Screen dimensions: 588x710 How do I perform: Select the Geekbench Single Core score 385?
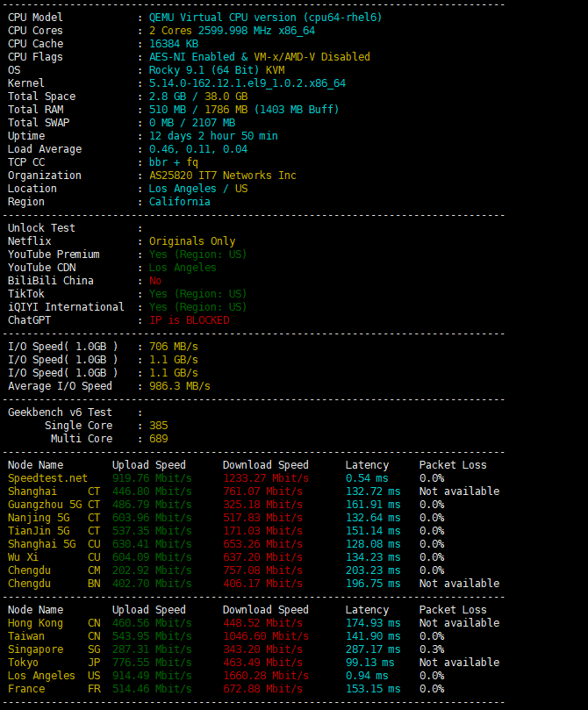[158, 426]
